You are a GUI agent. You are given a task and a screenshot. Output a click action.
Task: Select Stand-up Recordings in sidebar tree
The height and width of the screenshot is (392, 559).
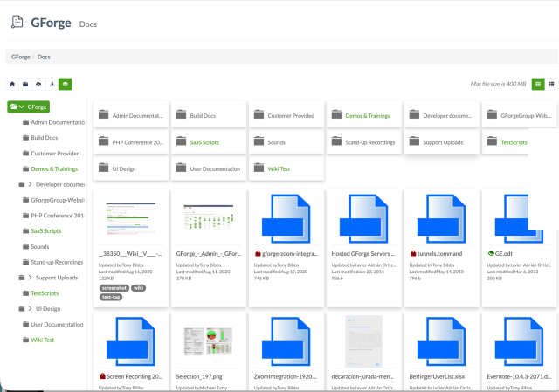click(52, 262)
